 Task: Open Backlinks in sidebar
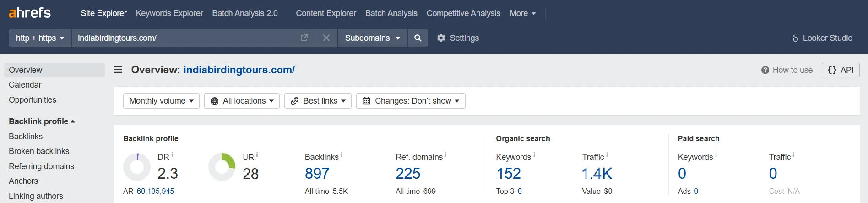(x=26, y=137)
